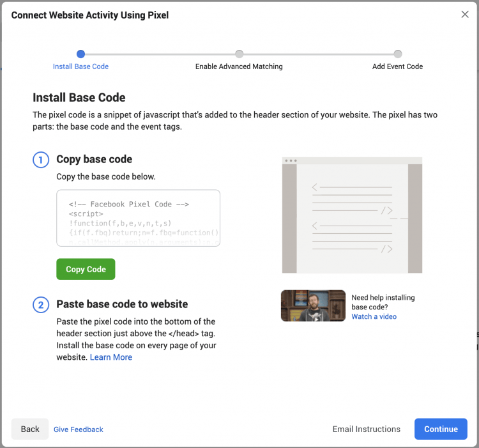Click the Install Base Code step circle
Screen dimensions: 479x448
[80, 54]
